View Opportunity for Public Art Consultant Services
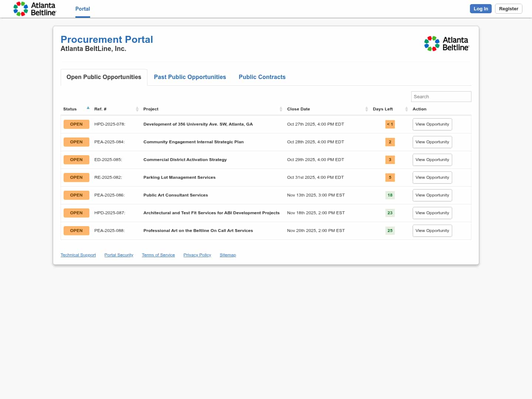This screenshot has width=532, height=399. 432,195
